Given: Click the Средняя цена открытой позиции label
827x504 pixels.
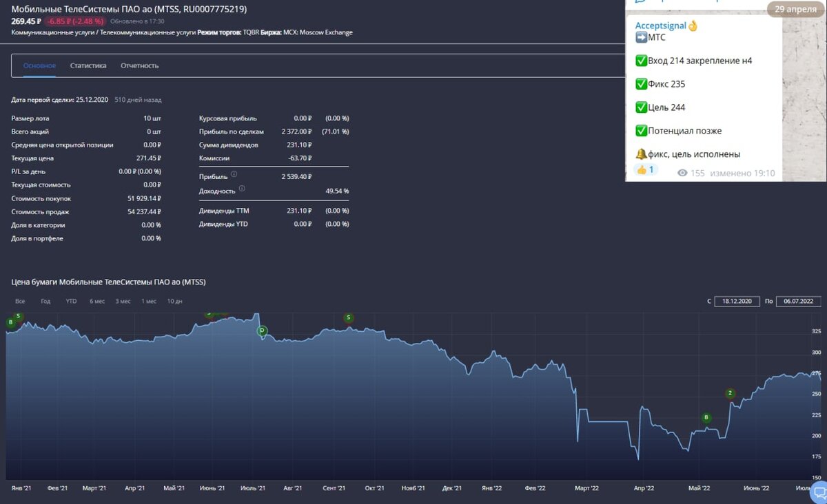Looking at the screenshot, I should (62, 145).
